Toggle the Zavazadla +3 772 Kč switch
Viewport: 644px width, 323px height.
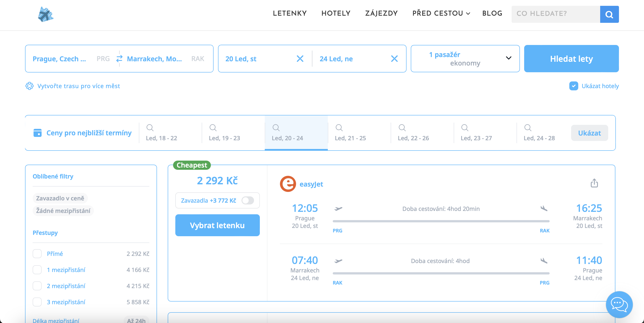248,200
